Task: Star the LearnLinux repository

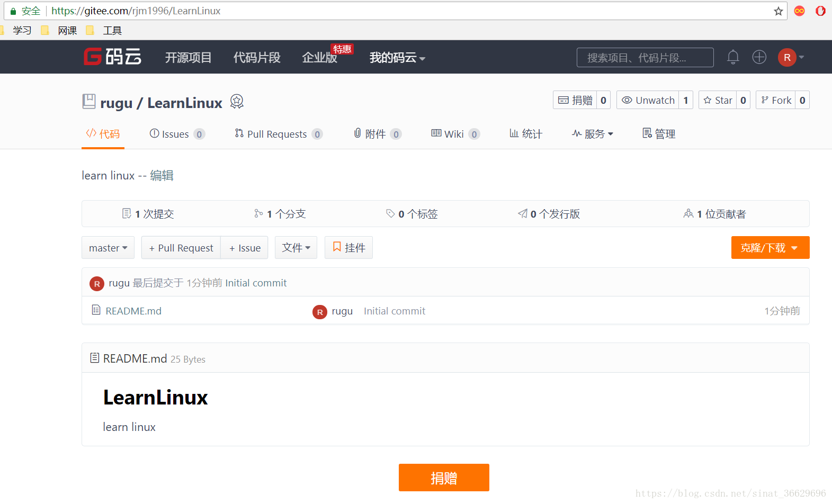Action: (718, 100)
